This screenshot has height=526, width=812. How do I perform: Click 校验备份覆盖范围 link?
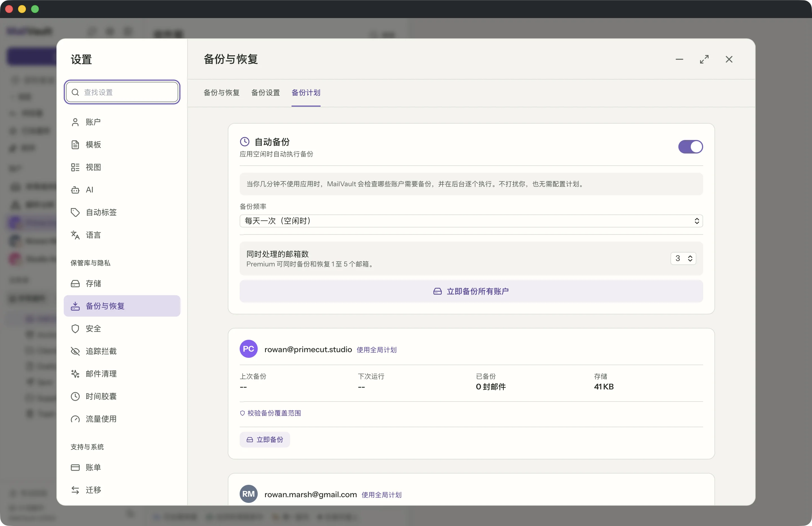tap(270, 413)
